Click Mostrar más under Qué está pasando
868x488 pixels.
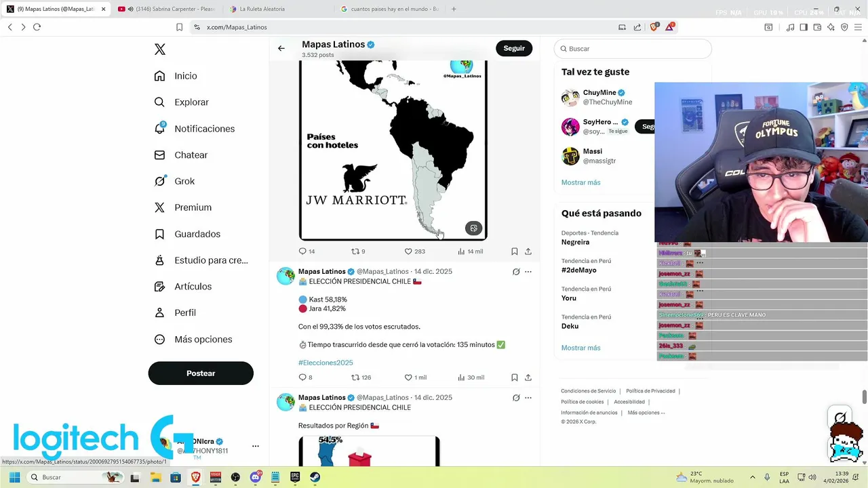tap(580, 348)
